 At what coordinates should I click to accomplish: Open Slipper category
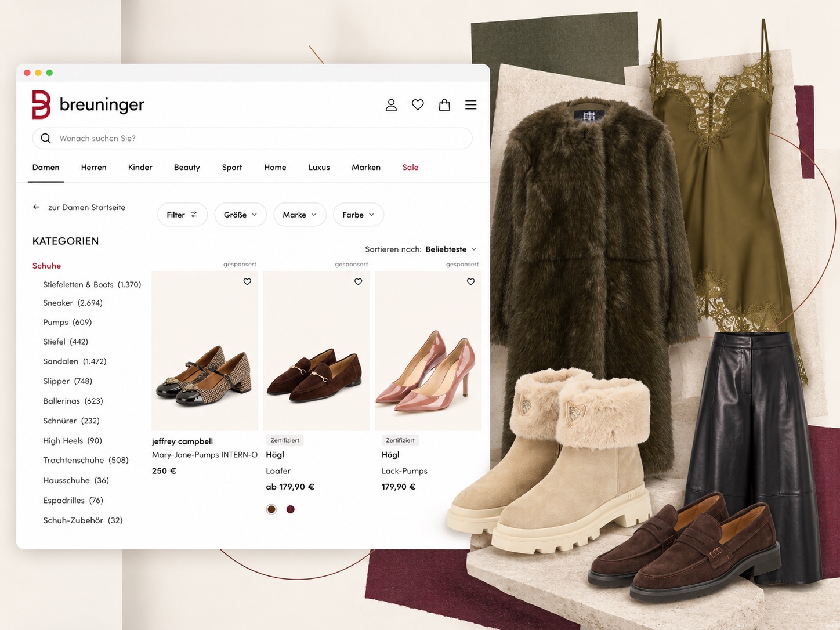[x=67, y=381]
